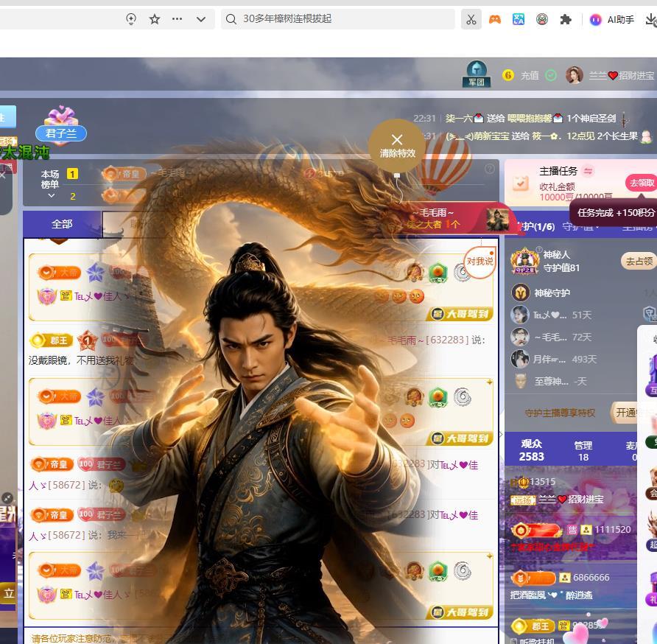The height and width of the screenshot is (644, 657).
Task: Click audience ID 6866666
Action: (591, 578)
